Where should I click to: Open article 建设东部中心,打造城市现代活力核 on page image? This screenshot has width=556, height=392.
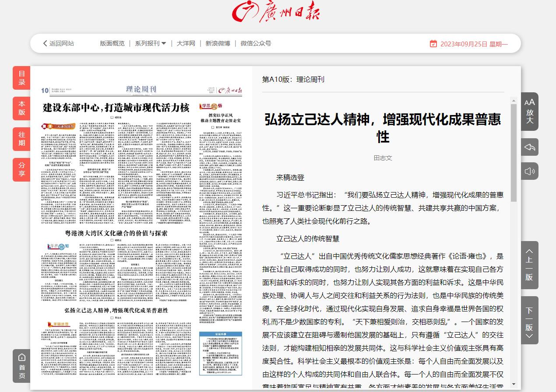tap(116, 108)
